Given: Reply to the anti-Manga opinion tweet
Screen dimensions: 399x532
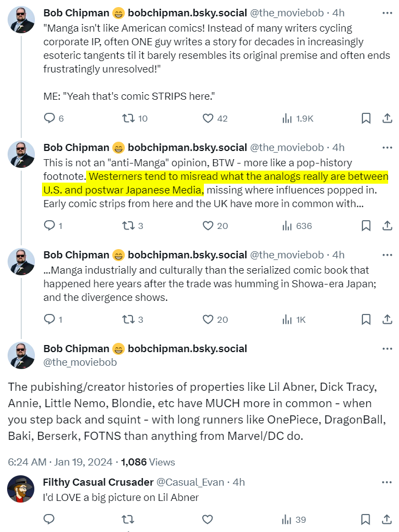Looking at the screenshot, I should pyautogui.click(x=49, y=226).
